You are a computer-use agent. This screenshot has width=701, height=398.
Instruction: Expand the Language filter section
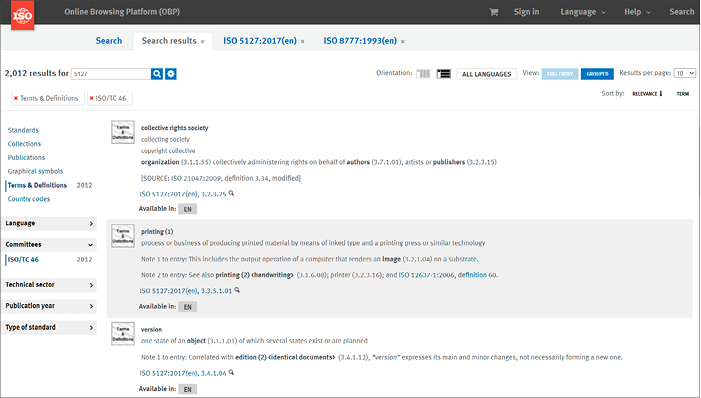(x=49, y=223)
